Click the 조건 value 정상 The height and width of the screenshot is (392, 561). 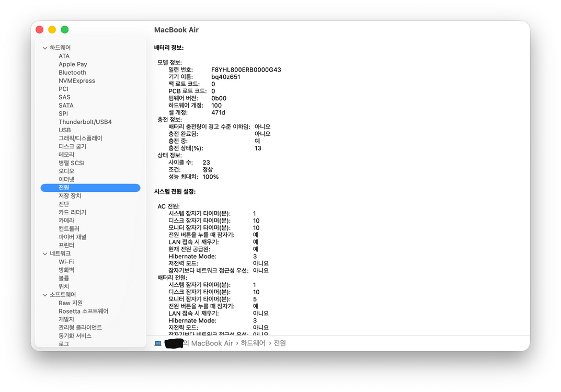(x=208, y=169)
